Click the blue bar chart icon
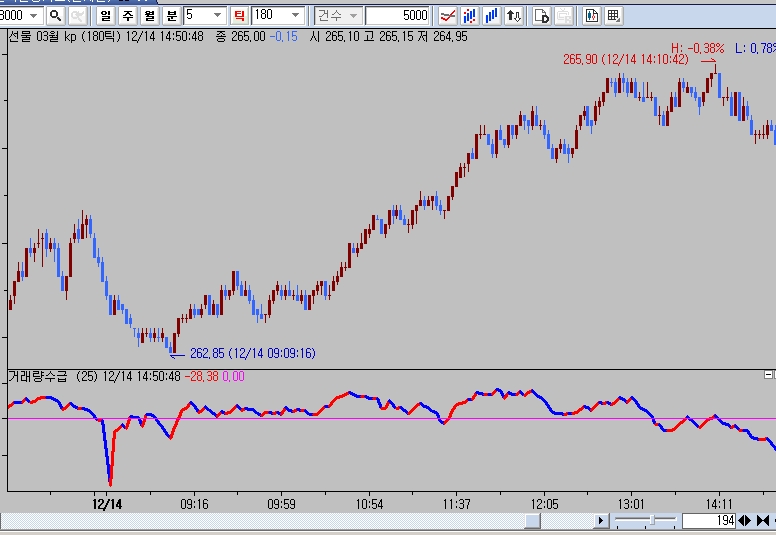776x535 pixels. (490, 15)
